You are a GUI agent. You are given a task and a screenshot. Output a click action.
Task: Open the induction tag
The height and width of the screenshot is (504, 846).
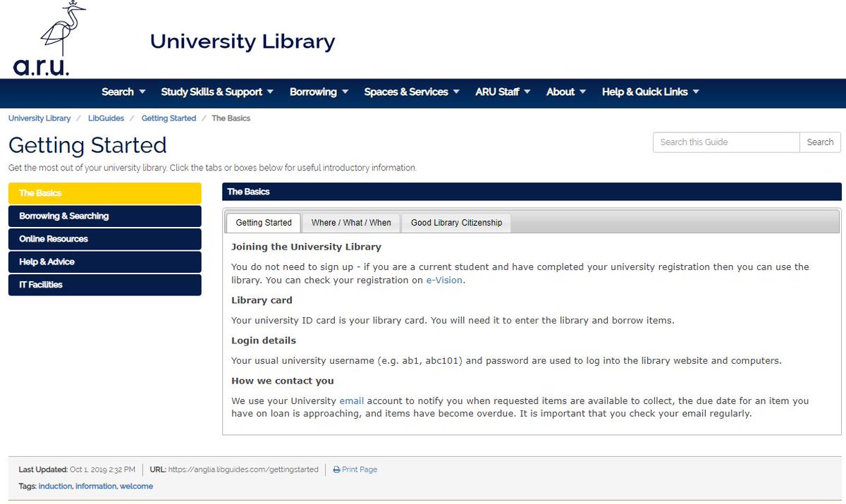click(55, 486)
